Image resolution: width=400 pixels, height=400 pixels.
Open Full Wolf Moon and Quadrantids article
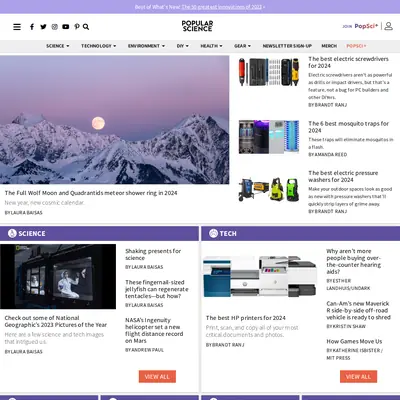[x=91, y=193]
